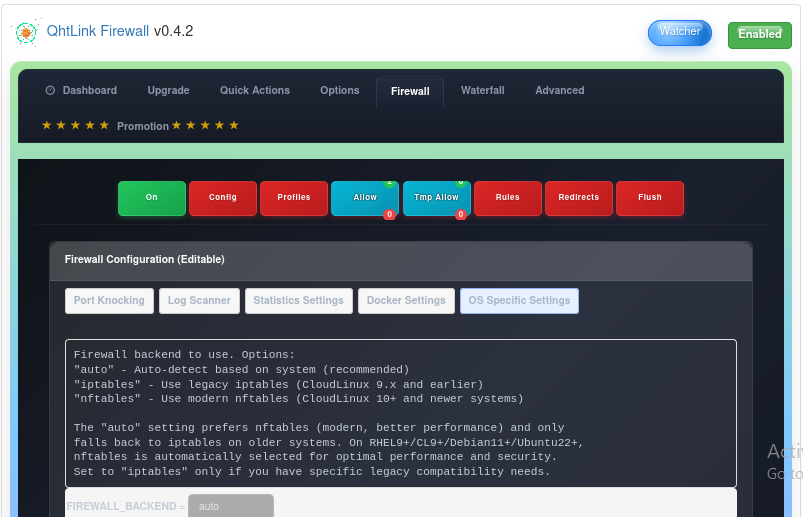Open the Promotion tab with stars
Image resolution: width=803 pixels, height=517 pixels.
coord(140,126)
